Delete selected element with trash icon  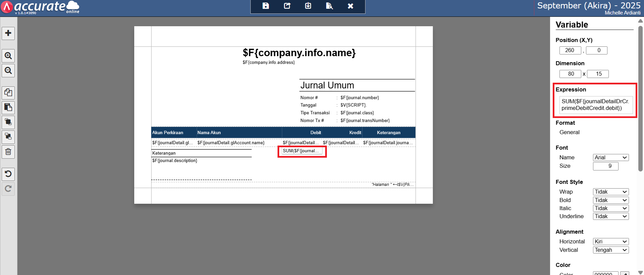tap(8, 152)
